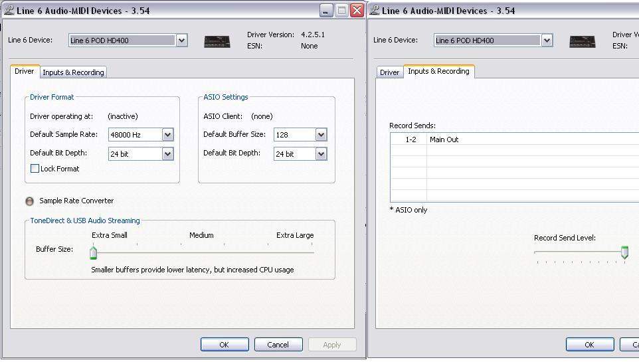639x364 pixels.
Task: Click the ToneDirect Buffer Size slider handle
Action: pyautogui.click(x=94, y=252)
